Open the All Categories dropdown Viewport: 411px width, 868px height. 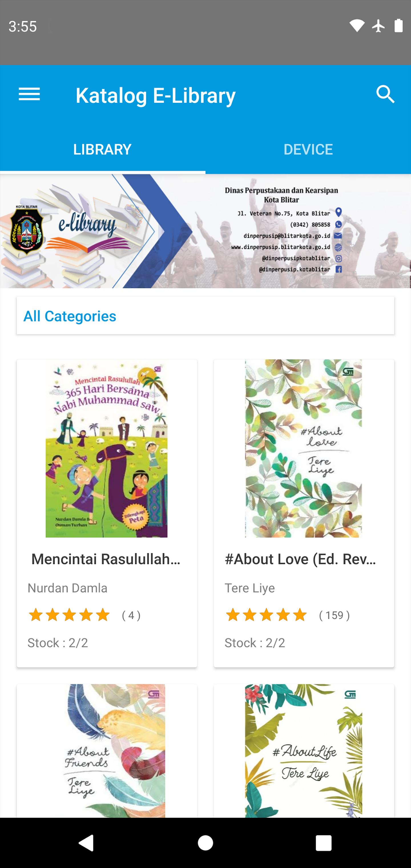tap(205, 316)
